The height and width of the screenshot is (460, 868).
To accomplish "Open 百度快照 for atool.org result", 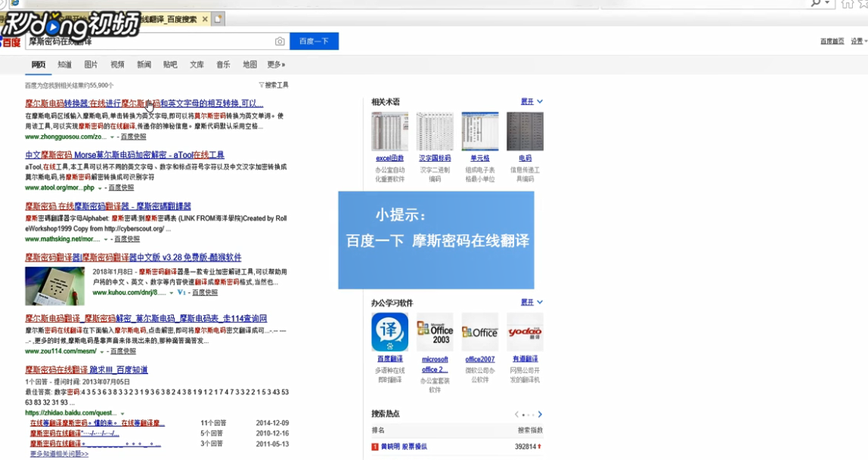I will (x=121, y=187).
